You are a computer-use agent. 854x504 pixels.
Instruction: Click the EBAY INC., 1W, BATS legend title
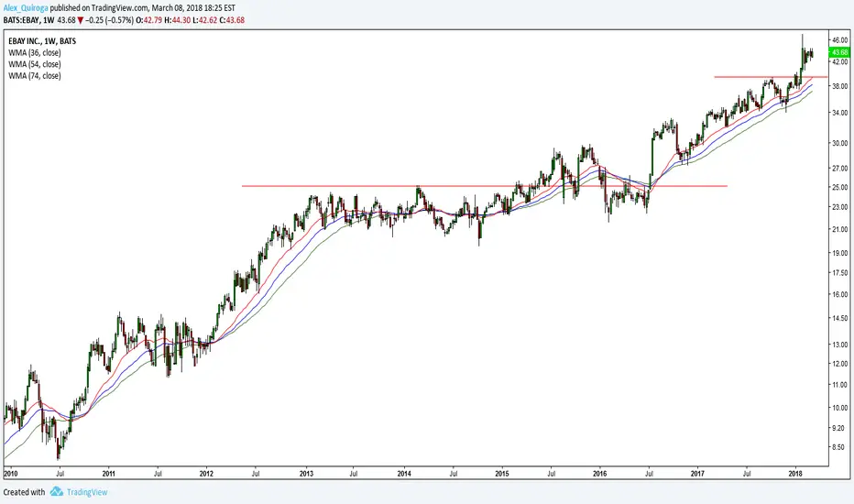[x=42, y=41]
